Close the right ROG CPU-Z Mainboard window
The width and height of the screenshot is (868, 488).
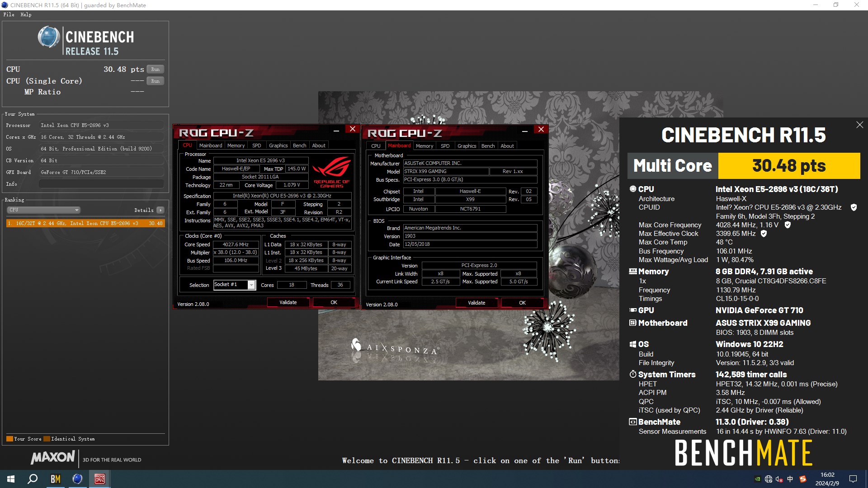(541, 129)
